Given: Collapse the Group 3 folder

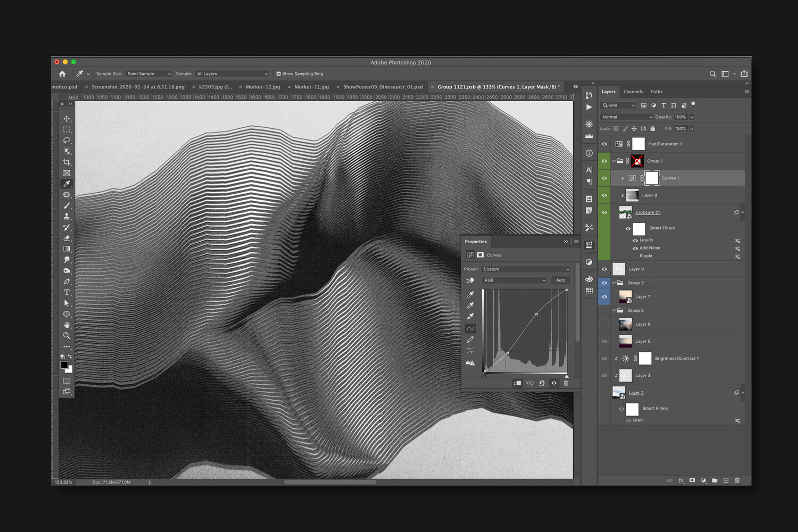Looking at the screenshot, I should click(614, 283).
